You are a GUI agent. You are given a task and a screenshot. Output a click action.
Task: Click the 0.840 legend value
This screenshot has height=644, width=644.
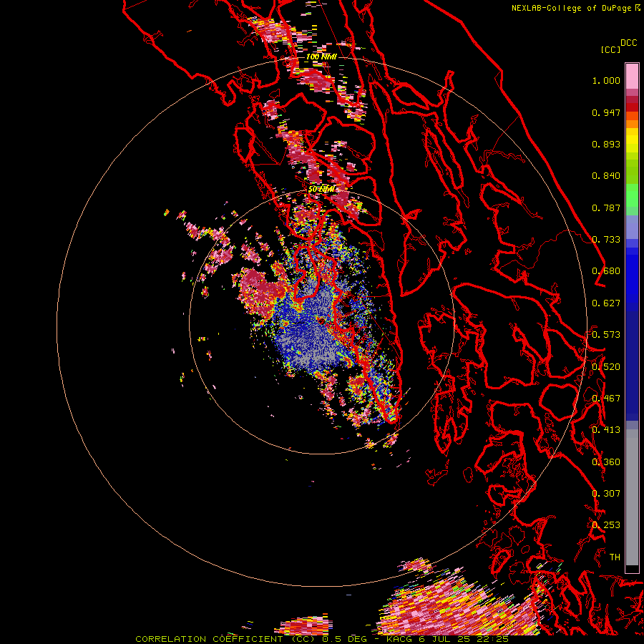click(x=606, y=176)
